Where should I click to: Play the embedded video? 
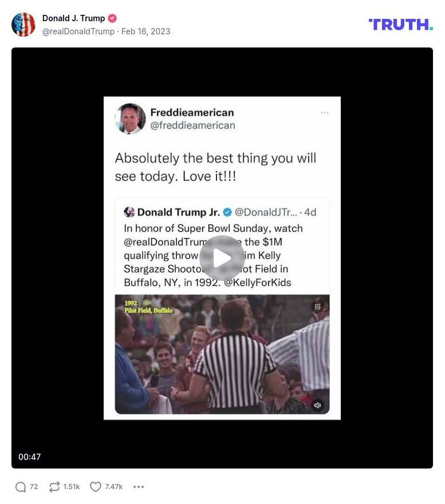point(222,258)
